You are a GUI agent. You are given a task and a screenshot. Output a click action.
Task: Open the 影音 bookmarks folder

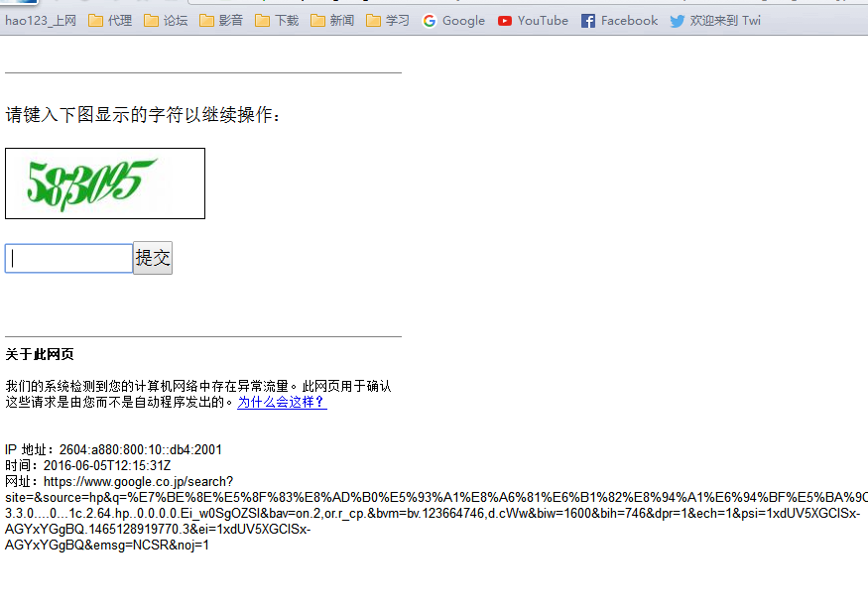[x=221, y=20]
